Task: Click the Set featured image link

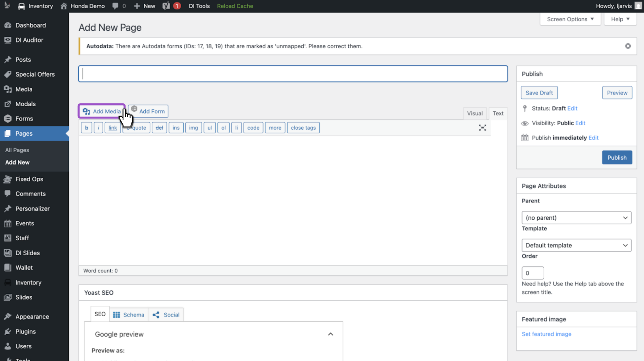Action: (x=546, y=334)
